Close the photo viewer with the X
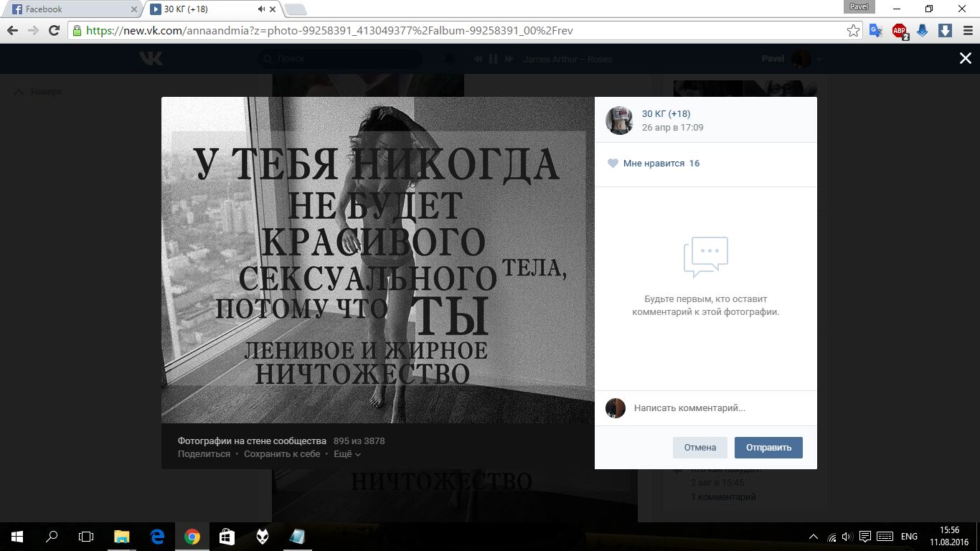The height and width of the screenshot is (551, 980). click(x=965, y=59)
